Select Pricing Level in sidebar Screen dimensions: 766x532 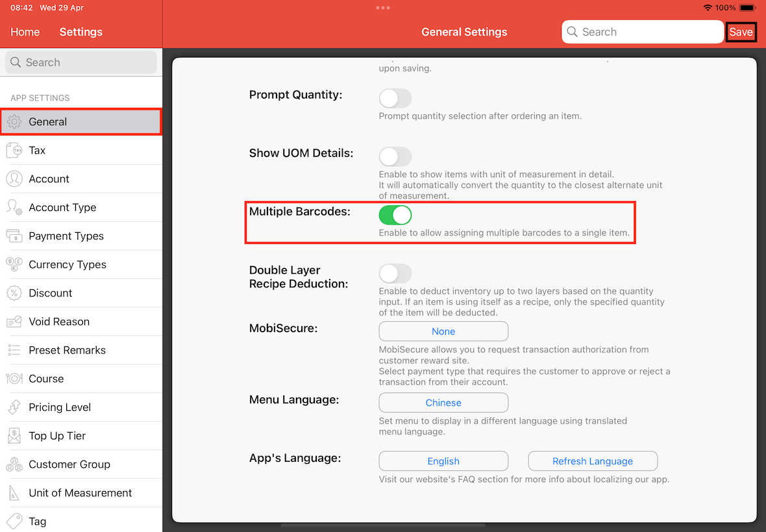pos(81,407)
